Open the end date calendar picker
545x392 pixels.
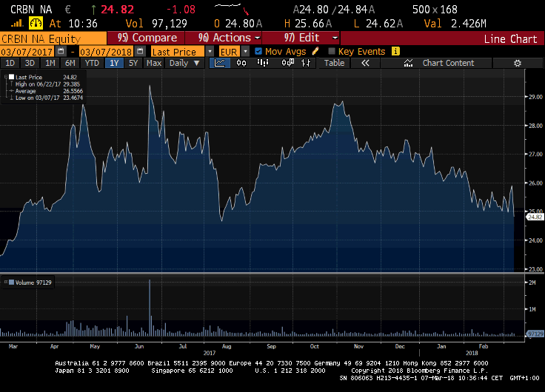point(138,52)
